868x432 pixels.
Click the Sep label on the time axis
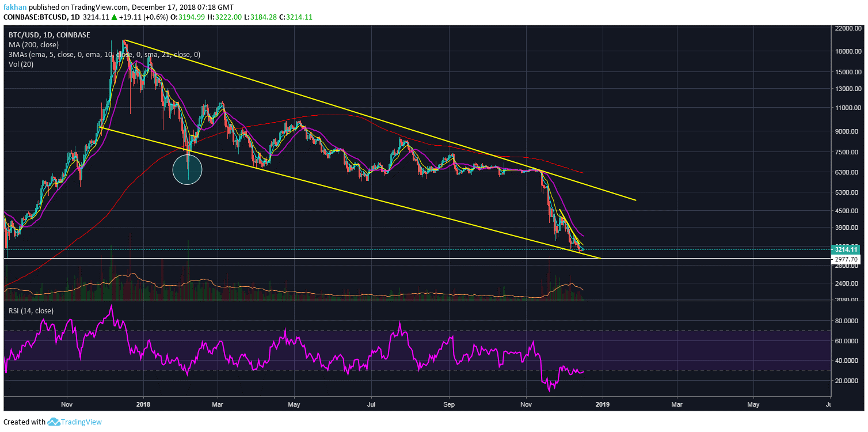[449, 404]
